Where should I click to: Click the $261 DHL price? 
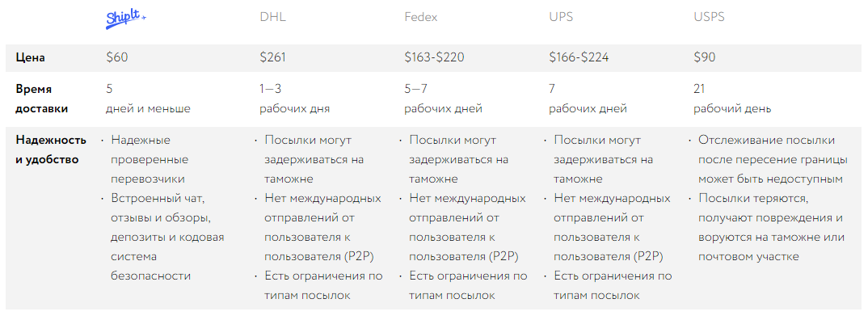coord(273,57)
